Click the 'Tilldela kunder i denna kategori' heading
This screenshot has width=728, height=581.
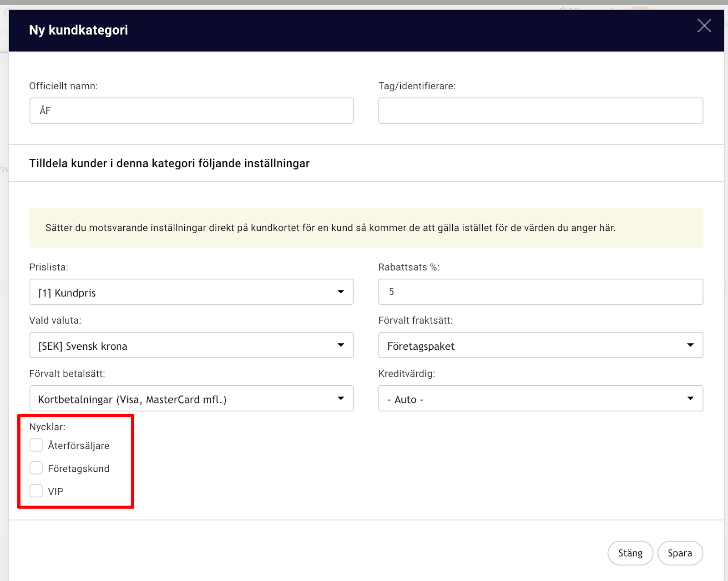(169, 163)
